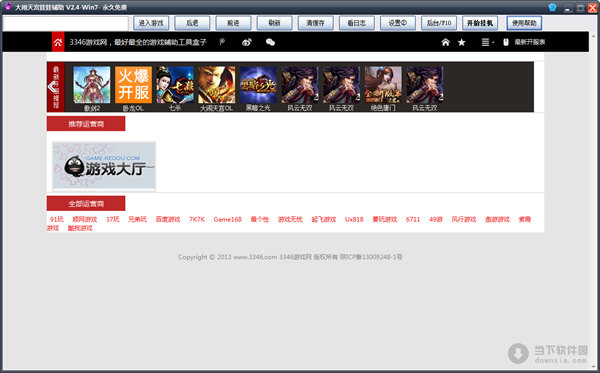Open the Game168 operator link

click(227, 219)
